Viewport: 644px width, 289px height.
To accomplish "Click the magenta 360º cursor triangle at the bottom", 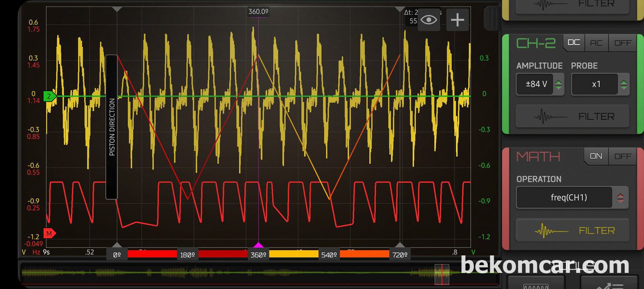I will pos(259,245).
